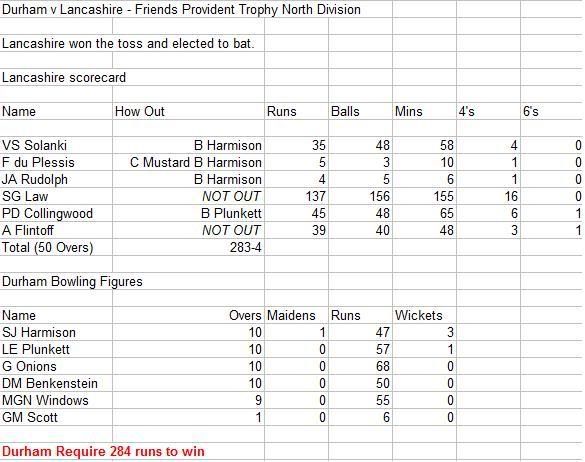Click the Lancashire won the toss cell
The image size is (585, 462).
[128, 44]
